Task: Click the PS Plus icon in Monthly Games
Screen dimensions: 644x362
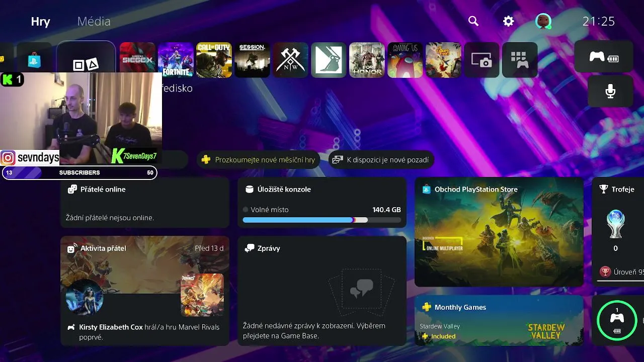Action: coord(426,307)
